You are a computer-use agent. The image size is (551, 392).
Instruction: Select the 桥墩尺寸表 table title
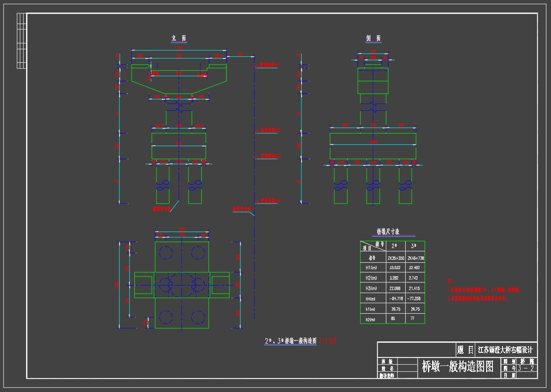pos(388,232)
